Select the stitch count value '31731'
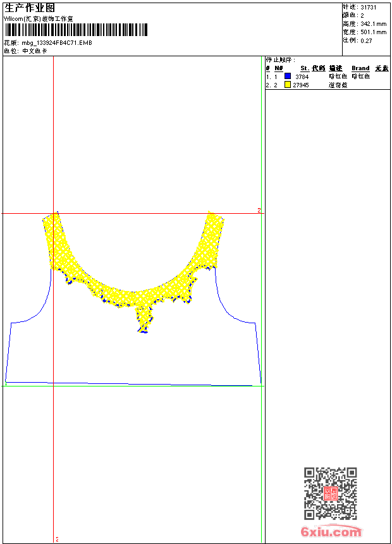 tap(369, 8)
